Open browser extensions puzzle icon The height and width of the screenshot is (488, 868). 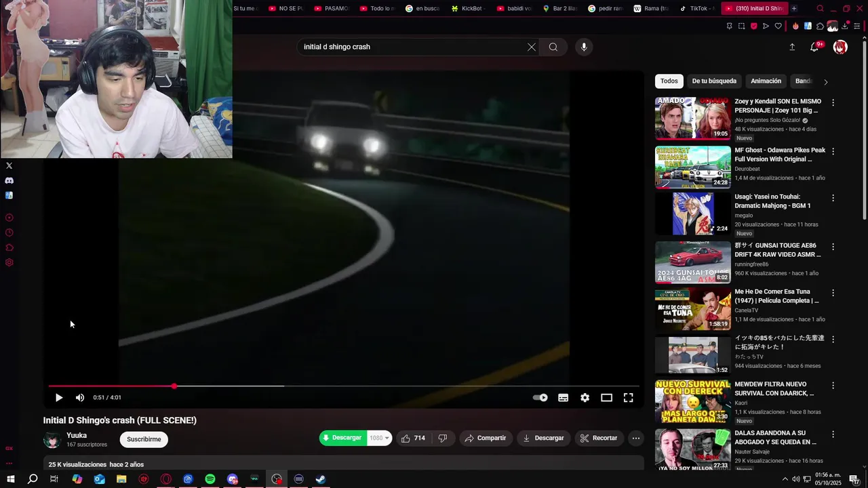click(x=820, y=26)
